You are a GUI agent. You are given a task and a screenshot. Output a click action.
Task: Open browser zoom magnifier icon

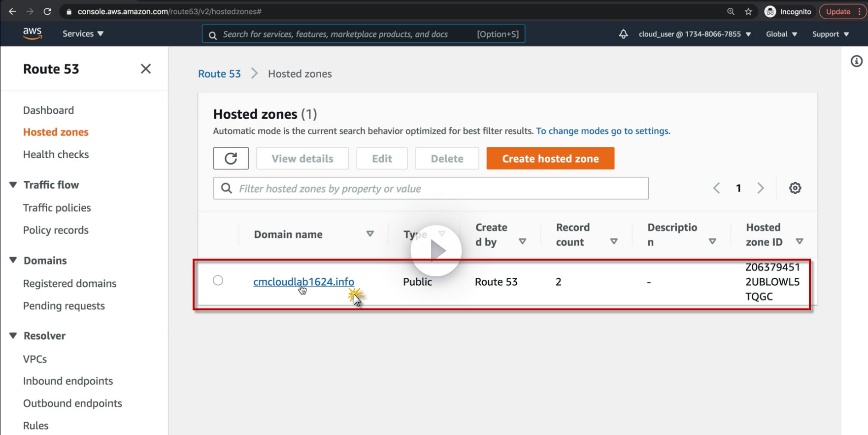tap(731, 11)
